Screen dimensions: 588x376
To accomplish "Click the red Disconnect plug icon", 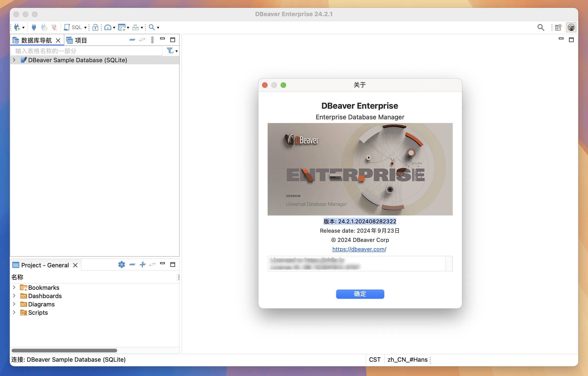I will pyautogui.click(x=54, y=27).
